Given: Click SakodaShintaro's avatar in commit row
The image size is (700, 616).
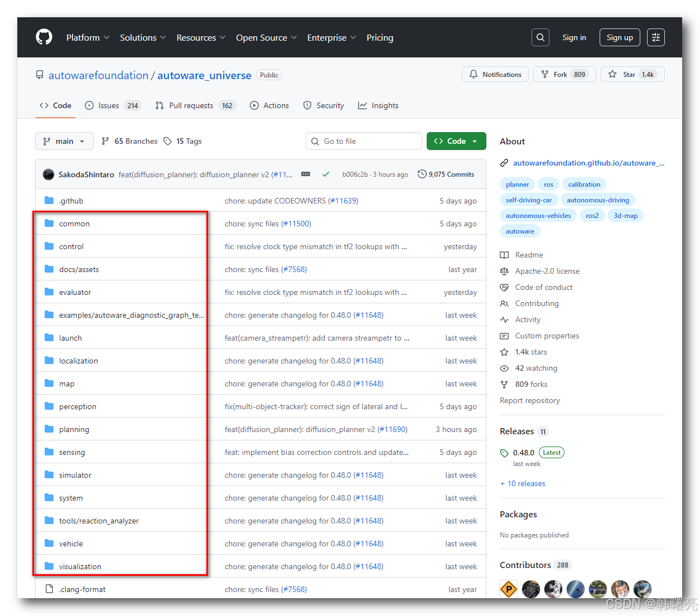Looking at the screenshot, I should [49, 174].
